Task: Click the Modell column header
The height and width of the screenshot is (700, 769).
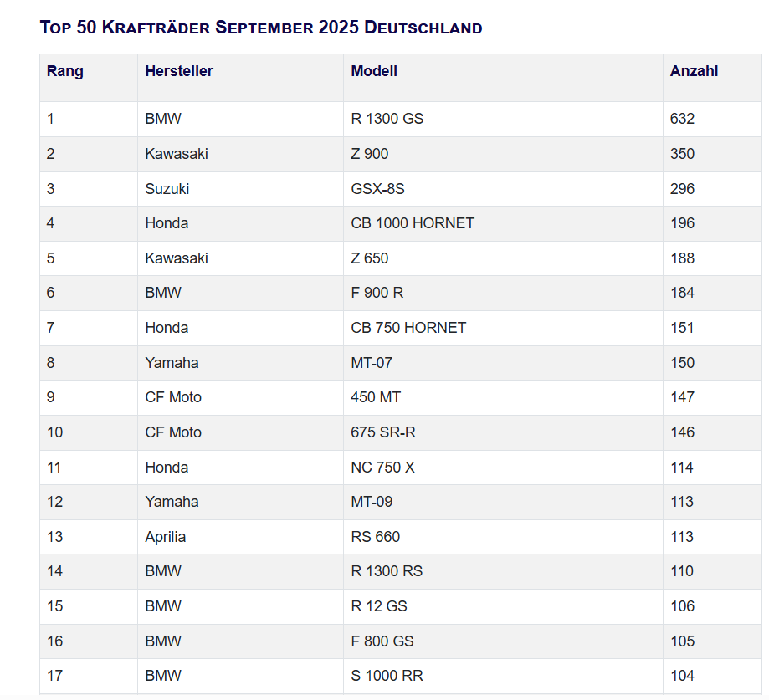Action: (374, 71)
